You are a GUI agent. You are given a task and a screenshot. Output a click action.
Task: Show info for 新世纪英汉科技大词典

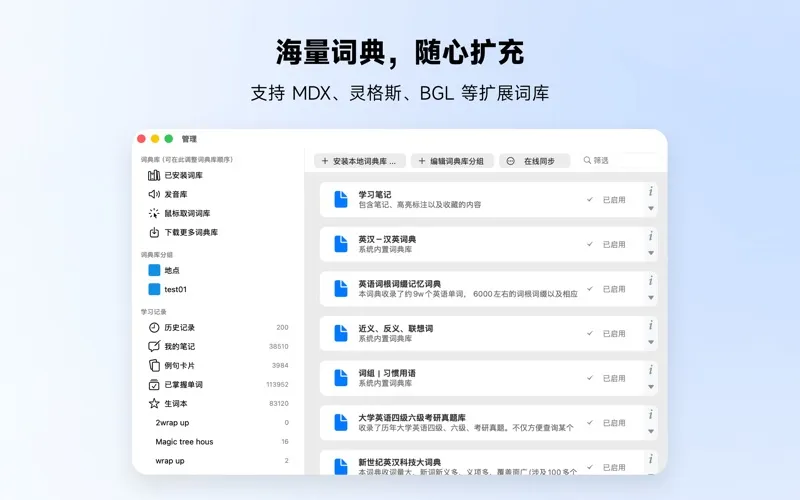651,459
